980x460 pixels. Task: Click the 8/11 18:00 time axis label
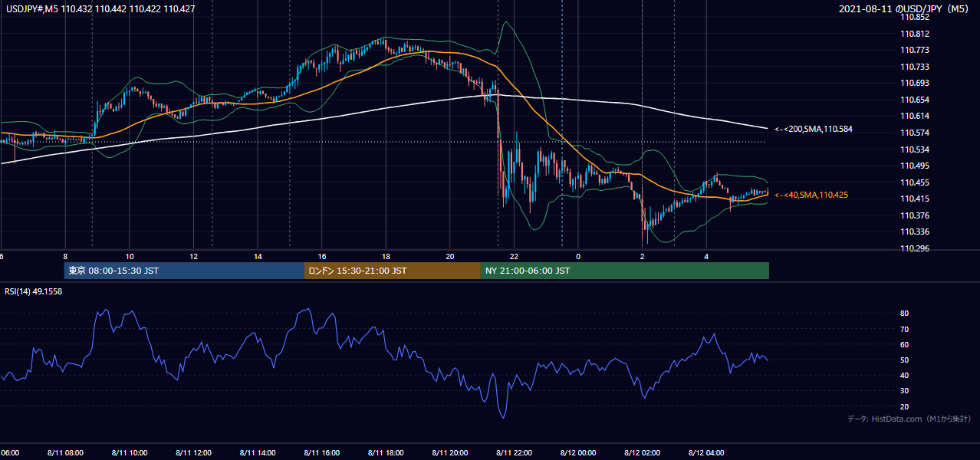[x=386, y=453]
